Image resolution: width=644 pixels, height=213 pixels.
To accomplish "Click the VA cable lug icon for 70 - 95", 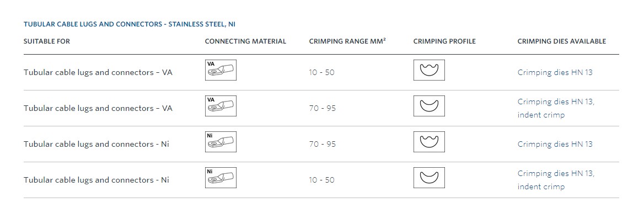I will [x=221, y=106].
